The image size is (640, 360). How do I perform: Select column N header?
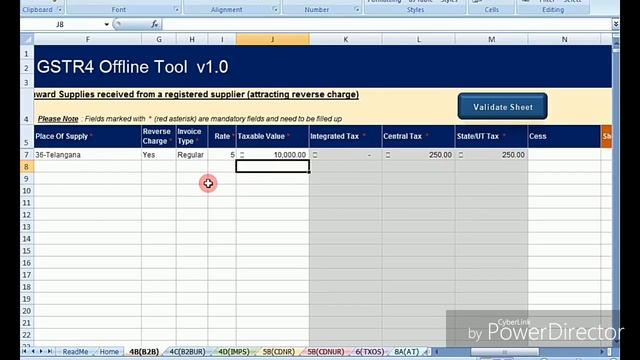point(564,39)
